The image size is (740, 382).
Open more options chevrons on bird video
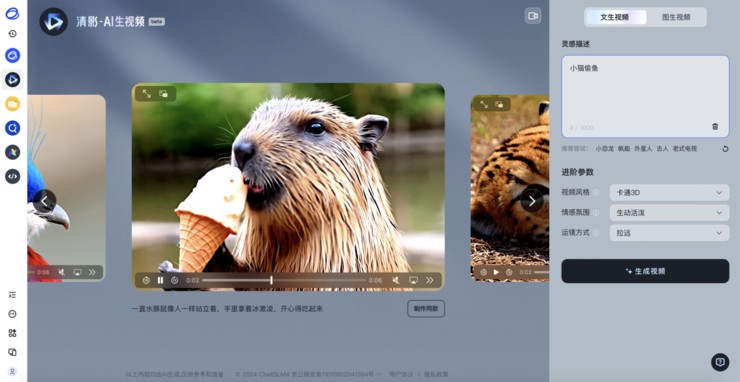point(92,272)
